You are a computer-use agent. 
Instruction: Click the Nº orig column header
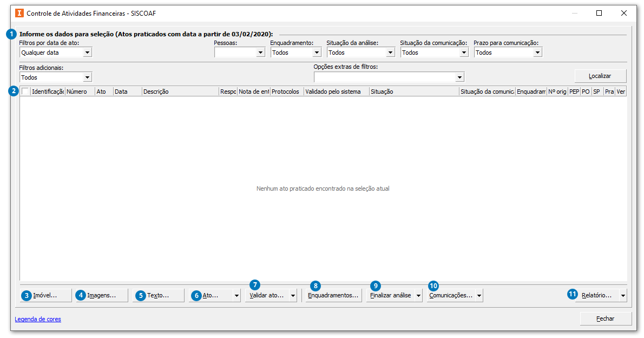(557, 92)
